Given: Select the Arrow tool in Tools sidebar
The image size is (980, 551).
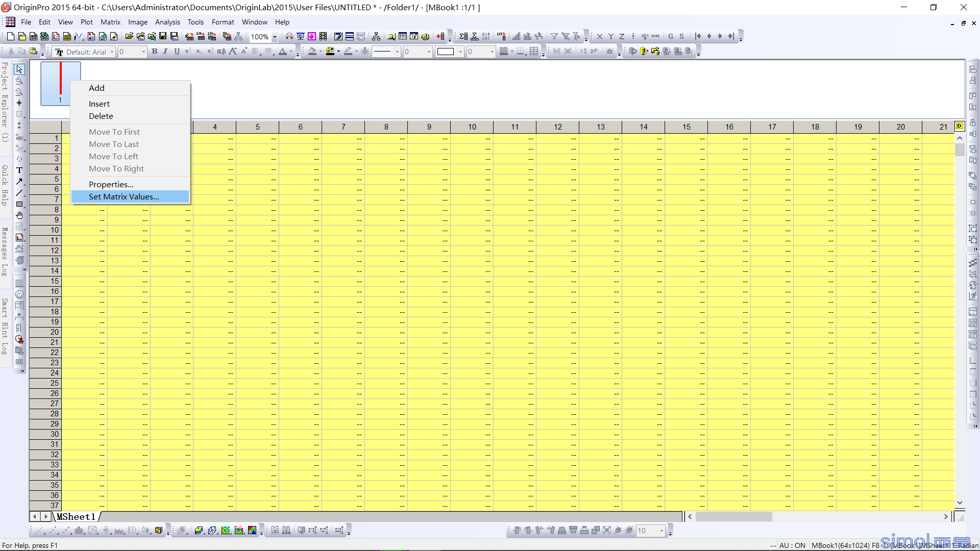Looking at the screenshot, I should [x=19, y=182].
